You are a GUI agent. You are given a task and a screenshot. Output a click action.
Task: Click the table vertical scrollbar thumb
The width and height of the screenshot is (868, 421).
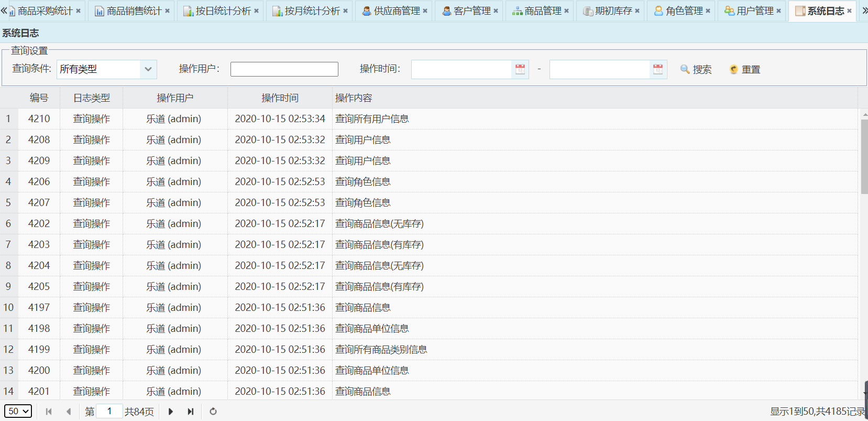coord(864,156)
